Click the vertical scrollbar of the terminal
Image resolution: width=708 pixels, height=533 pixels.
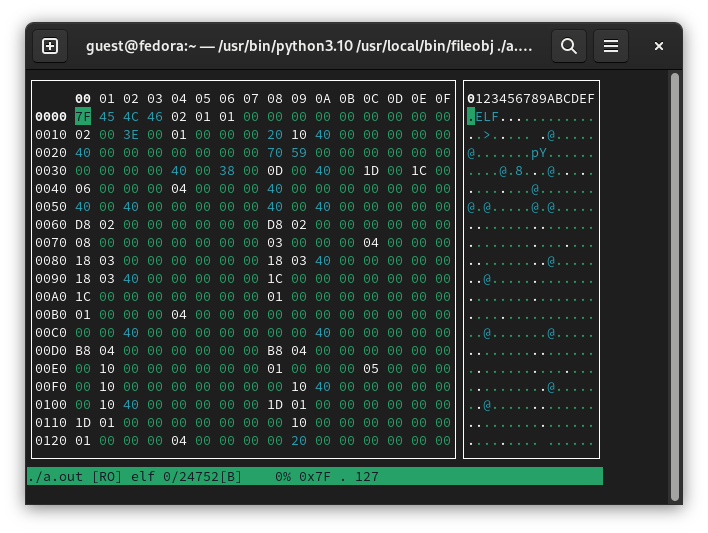pos(675,286)
